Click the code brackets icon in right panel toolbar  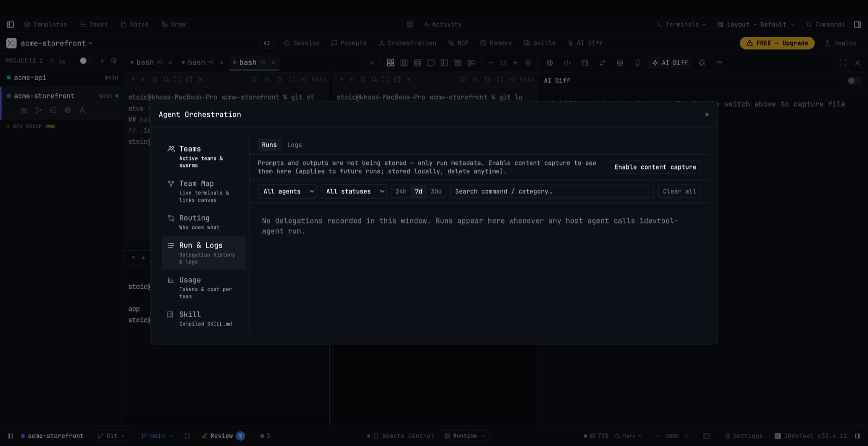[567, 63]
